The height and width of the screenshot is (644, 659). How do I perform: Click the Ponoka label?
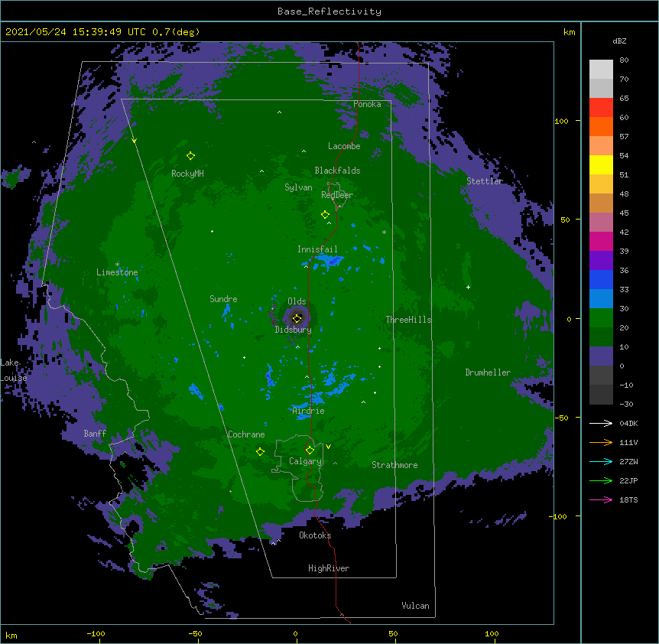click(x=367, y=104)
